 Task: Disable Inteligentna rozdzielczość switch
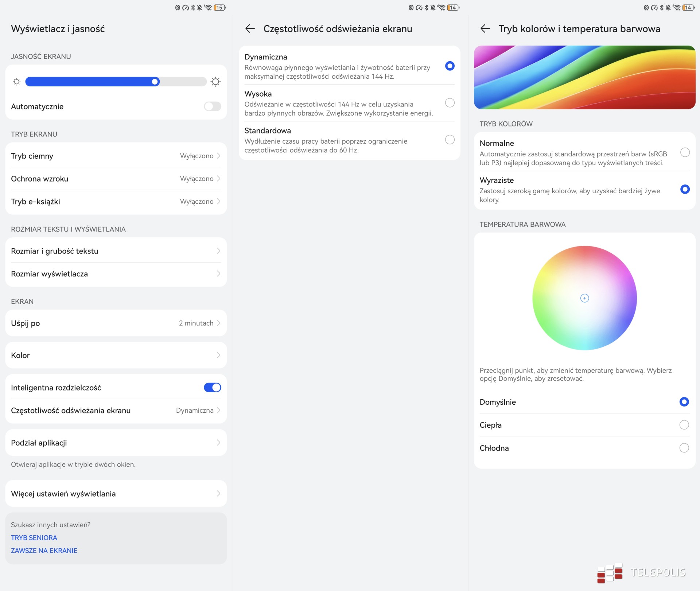coord(213,388)
